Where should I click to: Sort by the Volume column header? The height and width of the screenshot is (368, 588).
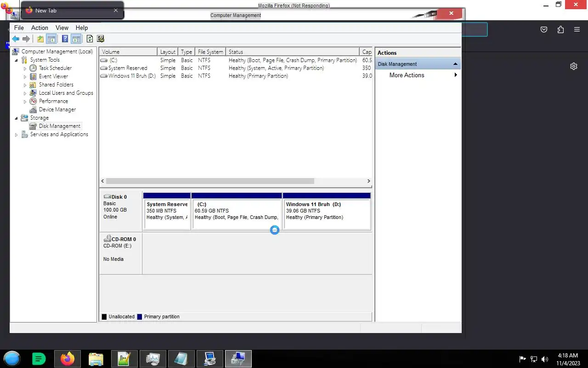(x=128, y=52)
